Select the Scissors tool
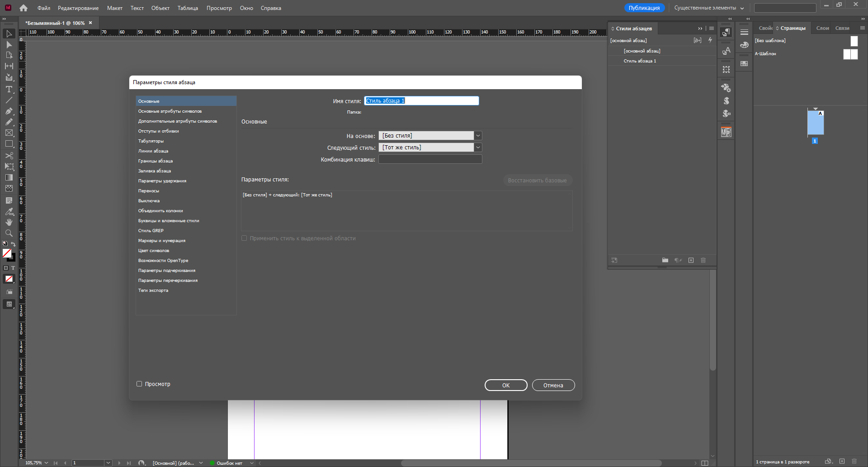The image size is (868, 467). [x=9, y=156]
